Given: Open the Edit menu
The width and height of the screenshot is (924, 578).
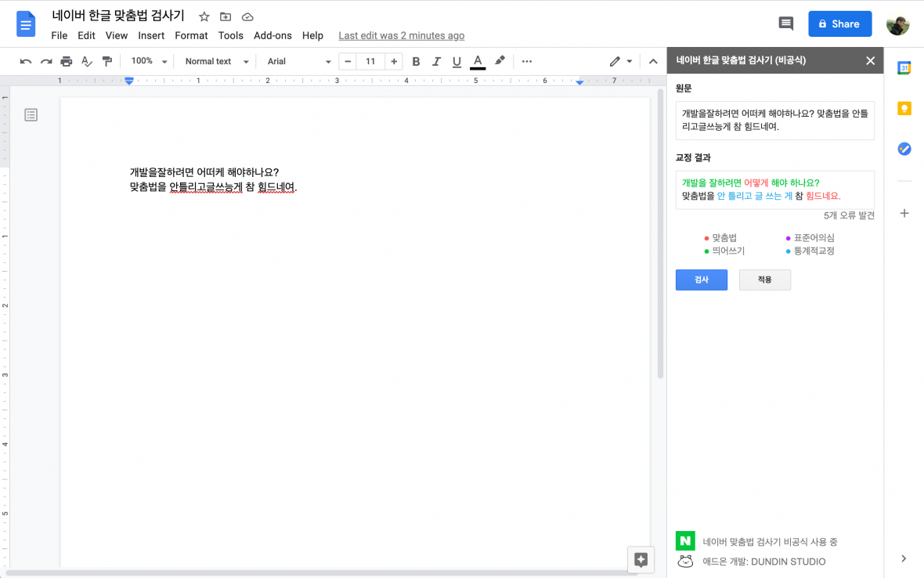Looking at the screenshot, I should coord(86,35).
